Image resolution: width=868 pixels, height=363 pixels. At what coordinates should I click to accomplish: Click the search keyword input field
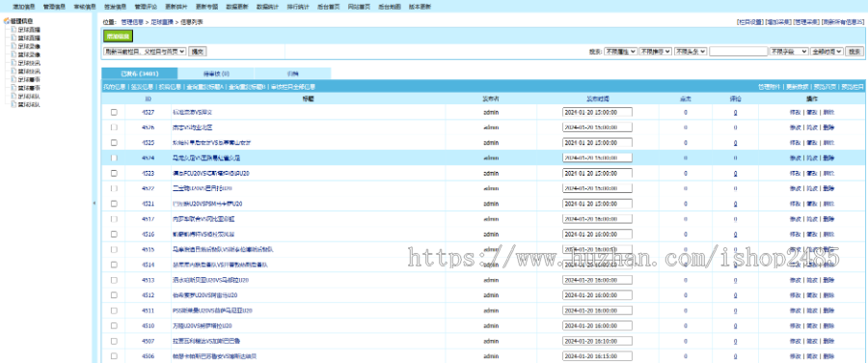point(738,51)
